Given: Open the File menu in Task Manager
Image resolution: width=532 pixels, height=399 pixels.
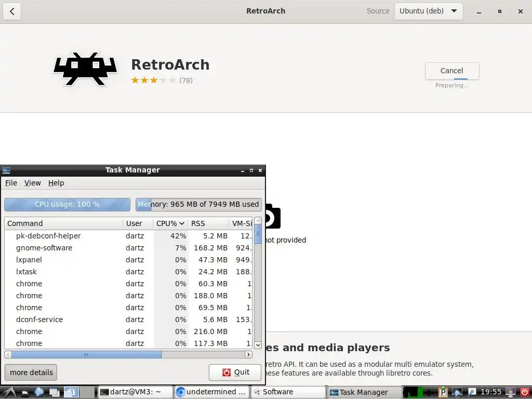Looking at the screenshot, I should pos(11,183).
